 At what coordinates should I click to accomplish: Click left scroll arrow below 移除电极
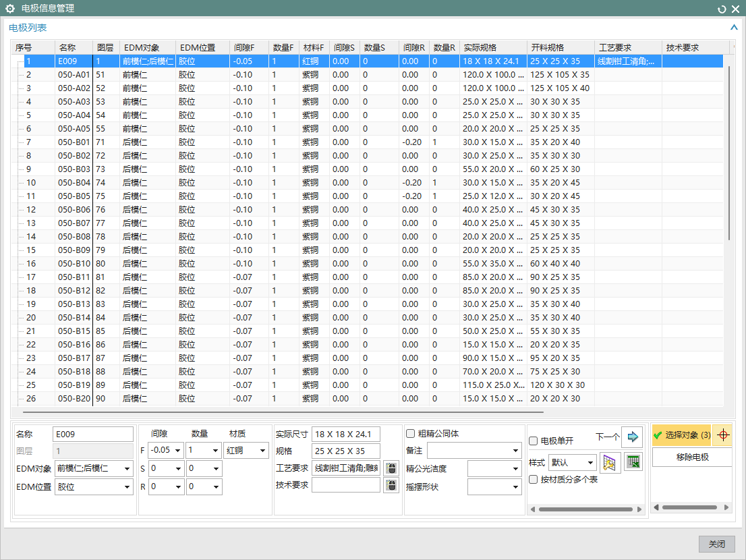pos(656,507)
